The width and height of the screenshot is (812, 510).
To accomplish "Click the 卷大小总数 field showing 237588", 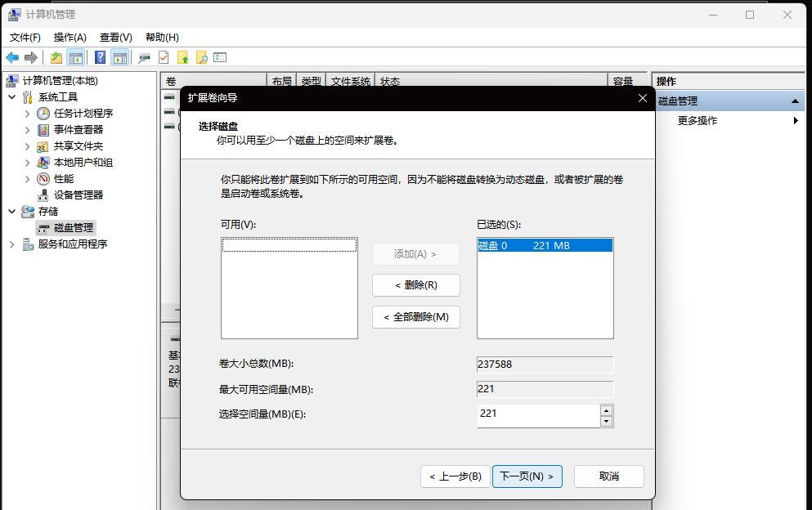I will tap(545, 365).
